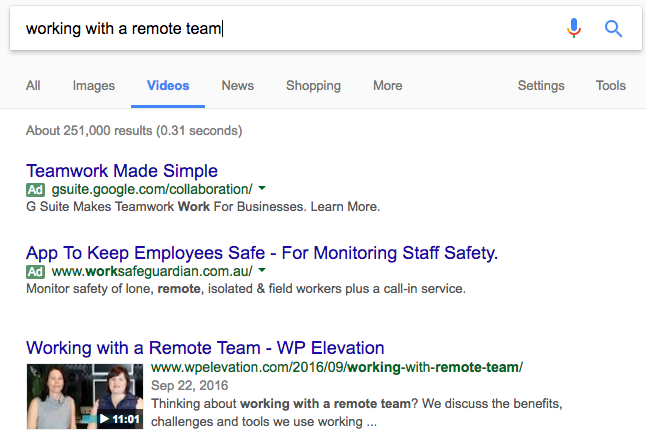The image size is (646, 445).
Task: Click the wpelevation.com result URL
Action: (x=337, y=367)
